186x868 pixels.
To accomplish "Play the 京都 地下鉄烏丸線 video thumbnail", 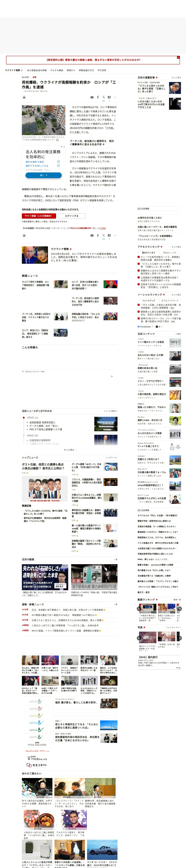I will [x=94, y=577].
